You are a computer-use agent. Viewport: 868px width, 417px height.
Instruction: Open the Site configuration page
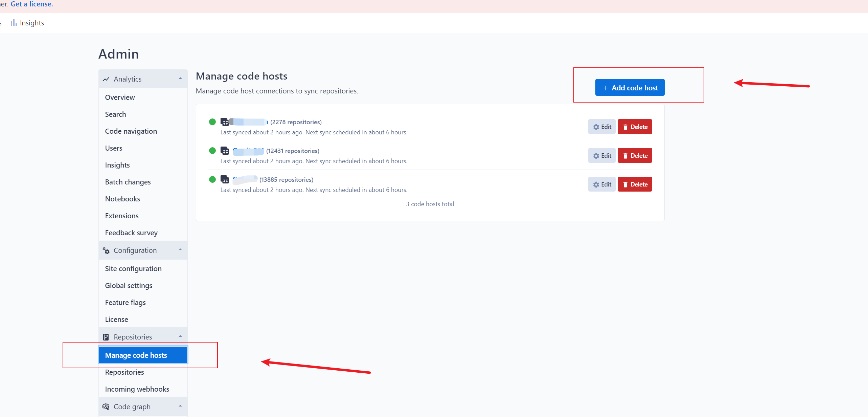tap(133, 268)
